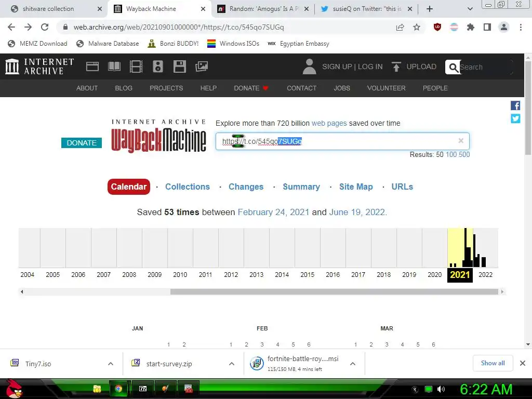532x399 pixels.
Task: Open the URLs view
Action: (x=402, y=187)
